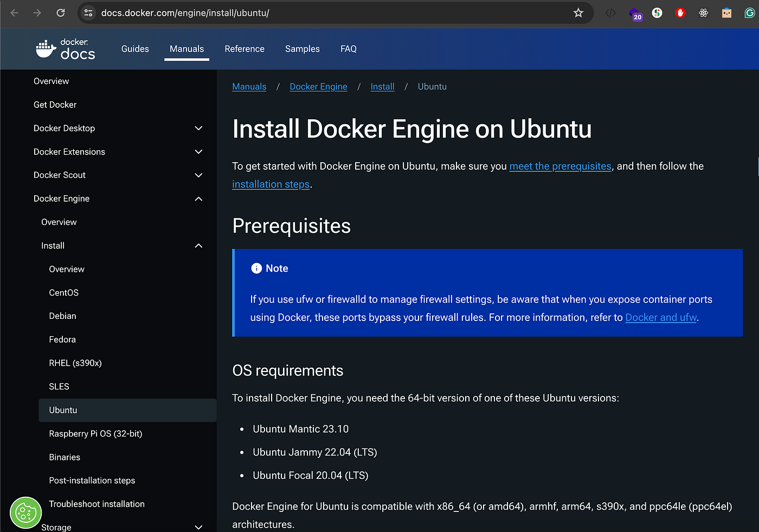Open Docker Engine label in sidebar

click(61, 199)
